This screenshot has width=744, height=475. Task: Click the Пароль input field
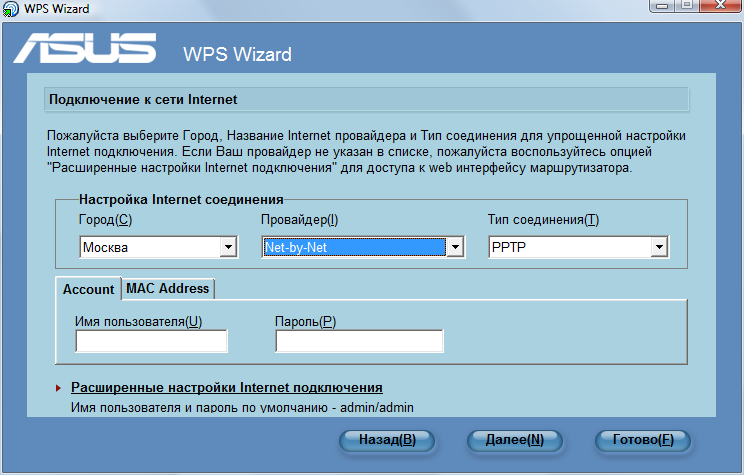[x=359, y=341]
